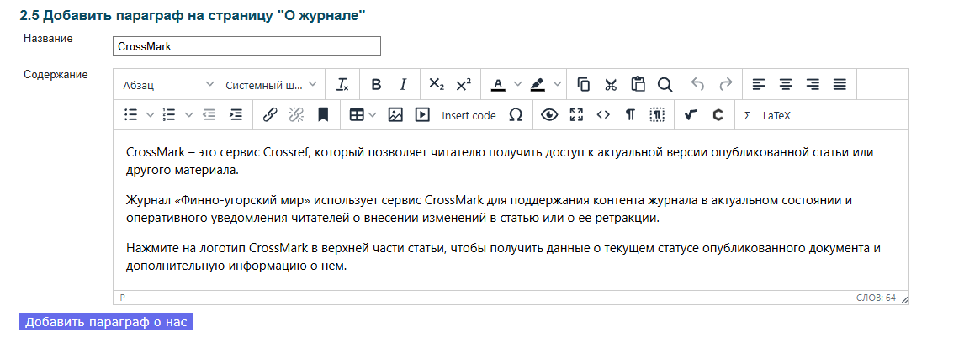The width and height of the screenshot is (980, 343).
Task: Click the sigma Σ button
Action: click(747, 115)
